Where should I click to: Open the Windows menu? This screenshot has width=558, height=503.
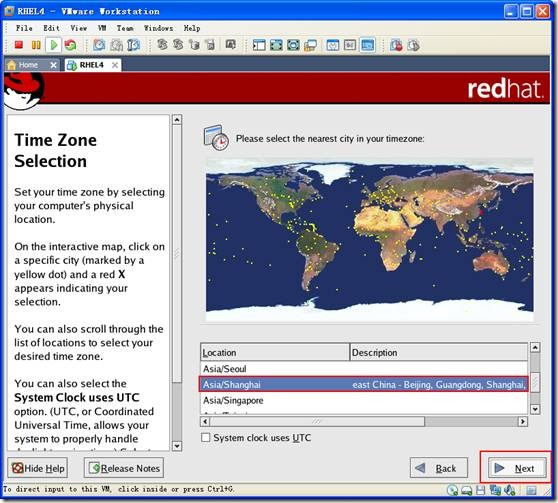pyautogui.click(x=158, y=28)
